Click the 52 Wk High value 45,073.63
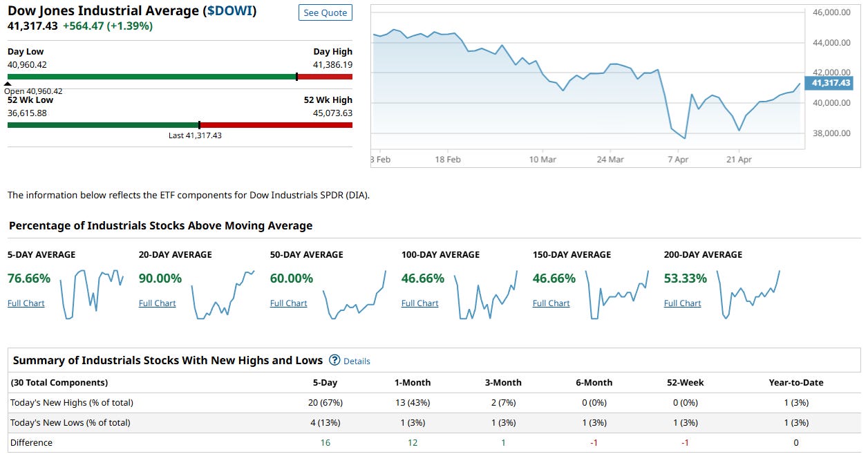 [332, 113]
